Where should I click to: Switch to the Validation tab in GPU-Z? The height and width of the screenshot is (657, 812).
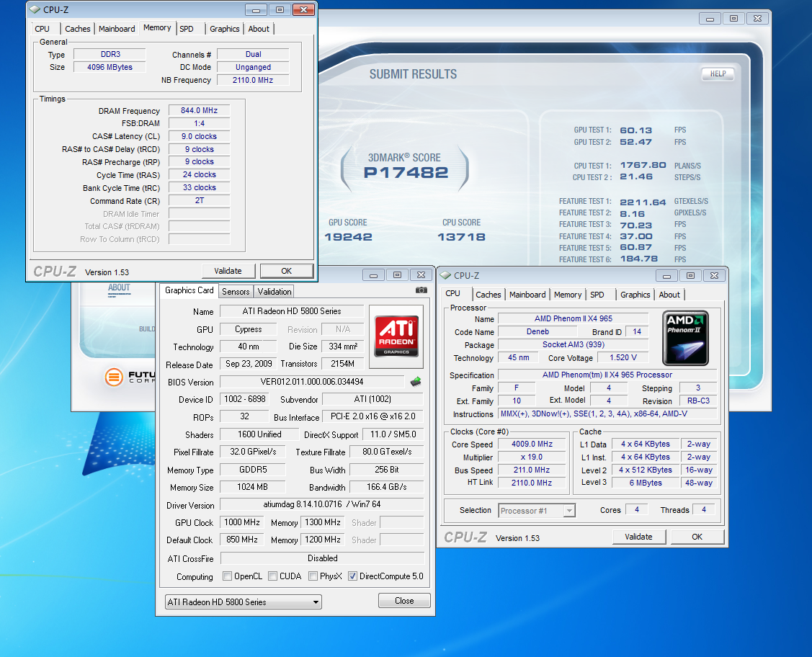(275, 292)
